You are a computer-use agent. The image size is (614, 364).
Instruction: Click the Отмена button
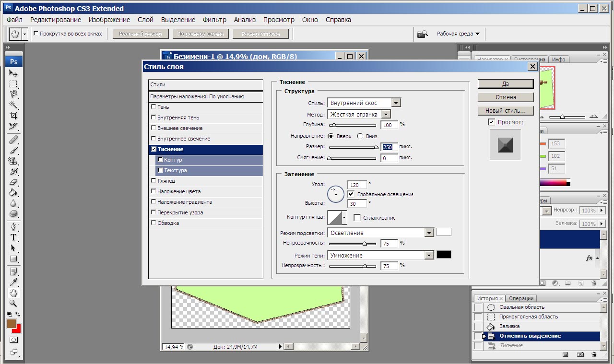(x=506, y=97)
